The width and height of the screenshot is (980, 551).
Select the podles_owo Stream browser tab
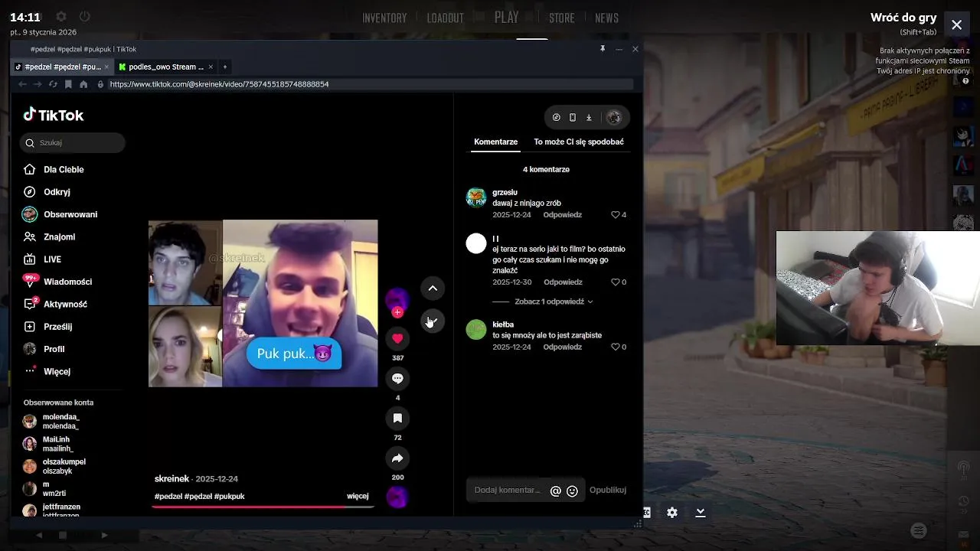coord(166,67)
